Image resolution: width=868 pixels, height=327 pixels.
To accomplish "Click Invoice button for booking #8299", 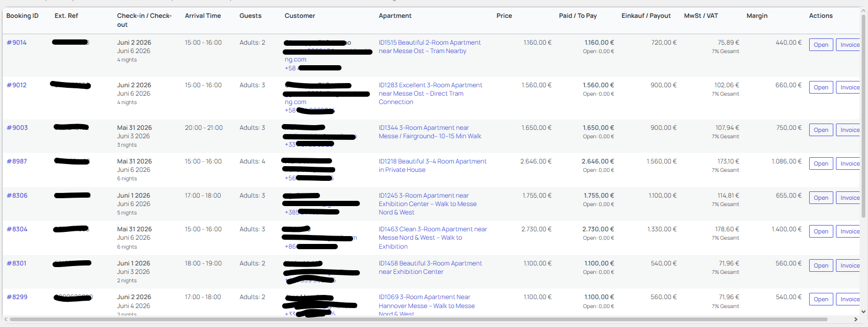I will tap(849, 299).
